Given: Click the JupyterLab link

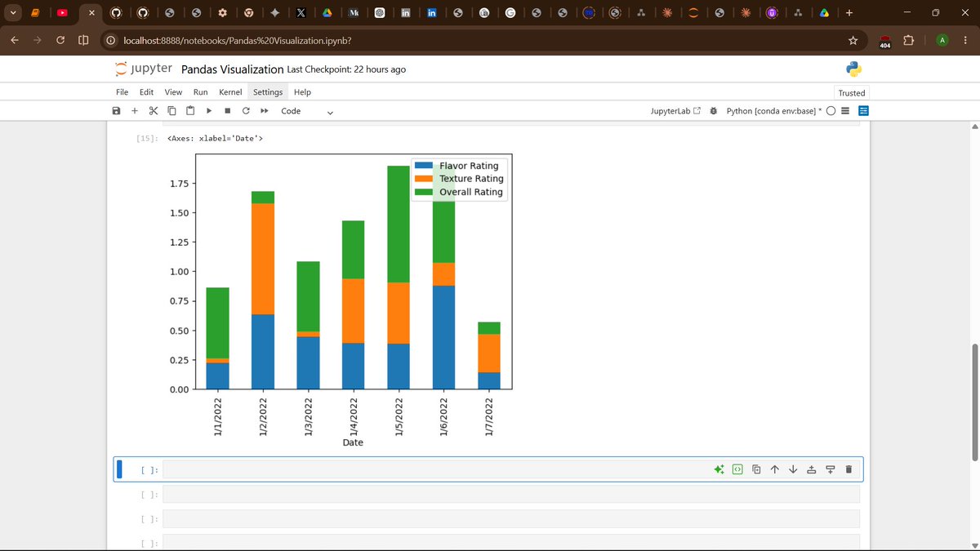Looking at the screenshot, I should pyautogui.click(x=675, y=111).
